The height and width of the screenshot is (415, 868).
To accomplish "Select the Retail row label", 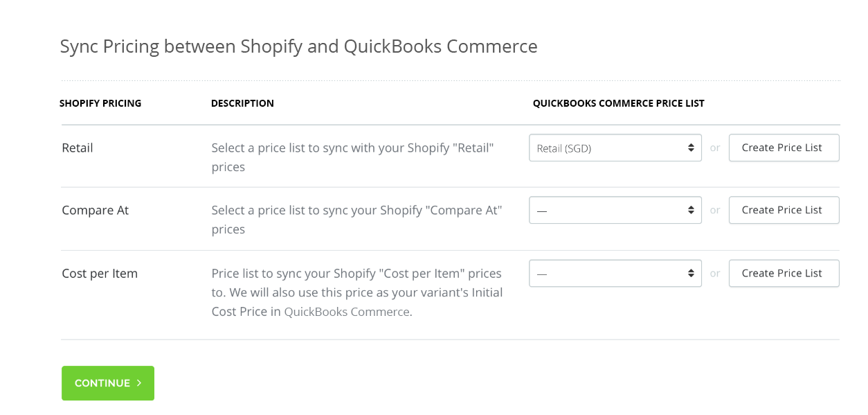I will pyautogui.click(x=78, y=148).
